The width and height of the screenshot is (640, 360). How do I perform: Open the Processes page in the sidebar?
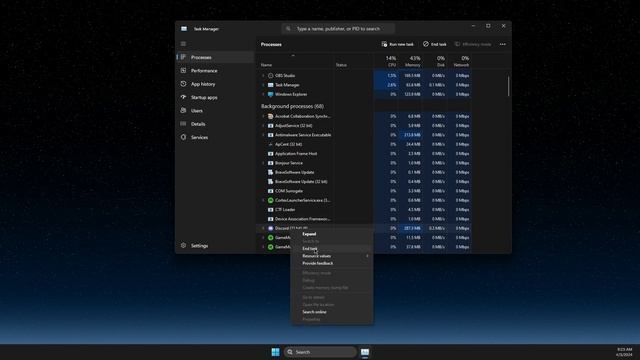(x=216, y=57)
